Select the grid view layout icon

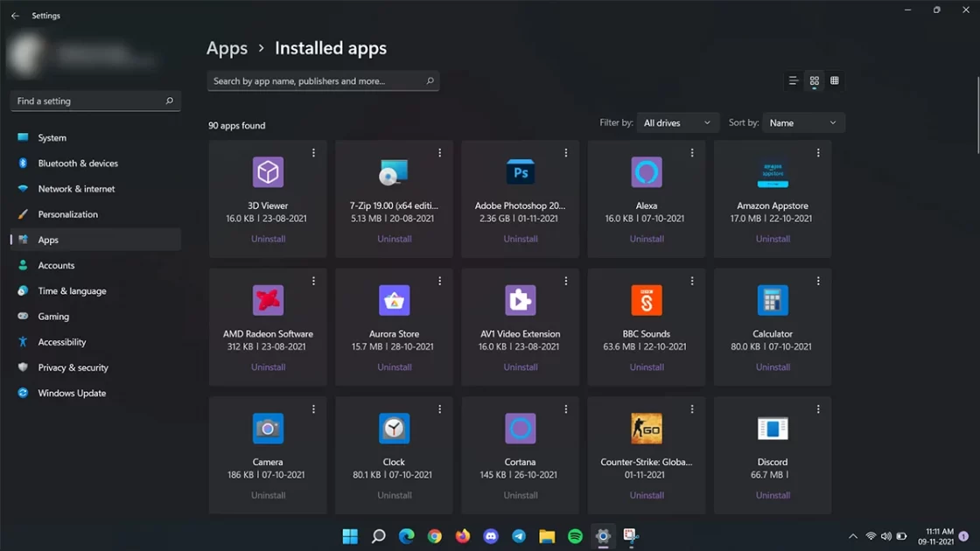(x=814, y=80)
